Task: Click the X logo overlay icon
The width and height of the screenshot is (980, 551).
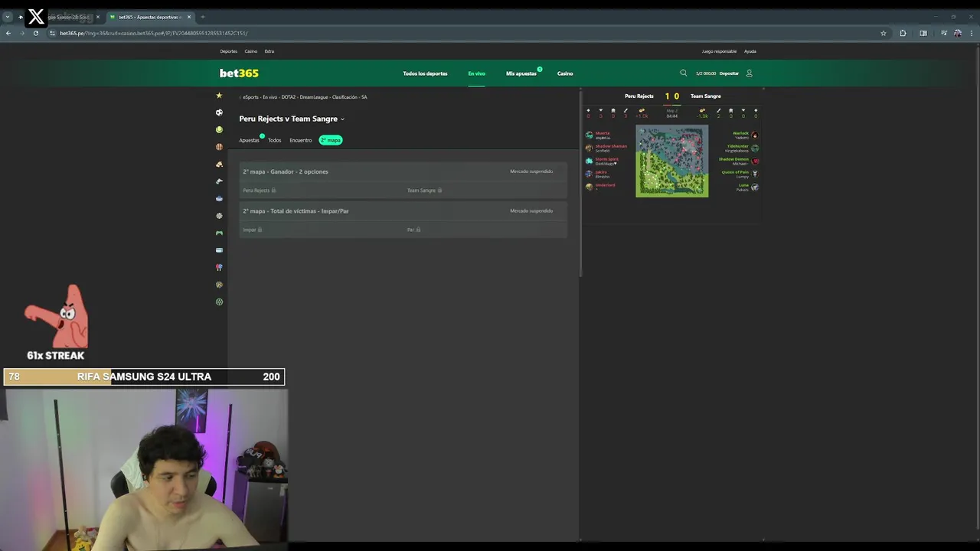Action: [x=36, y=17]
